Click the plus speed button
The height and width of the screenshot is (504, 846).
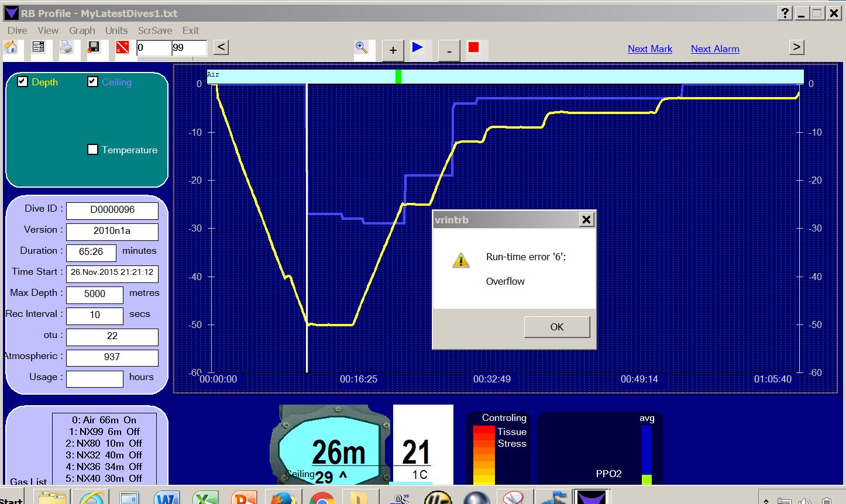393,50
